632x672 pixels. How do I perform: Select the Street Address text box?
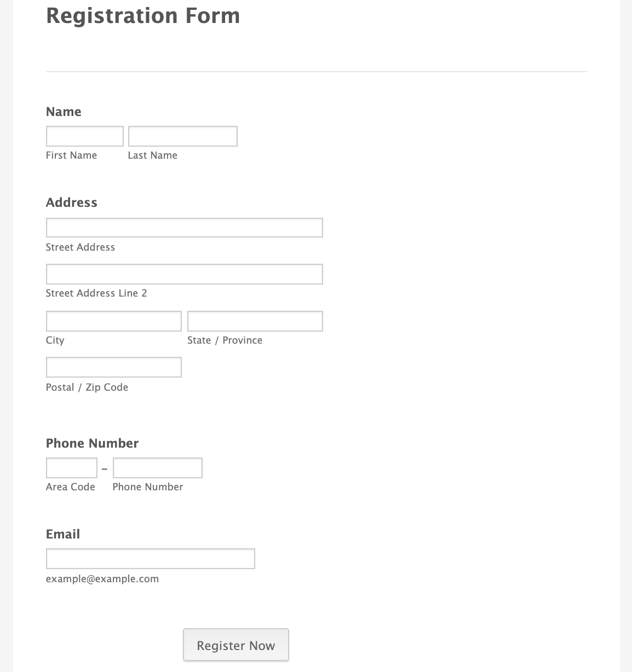tap(184, 227)
